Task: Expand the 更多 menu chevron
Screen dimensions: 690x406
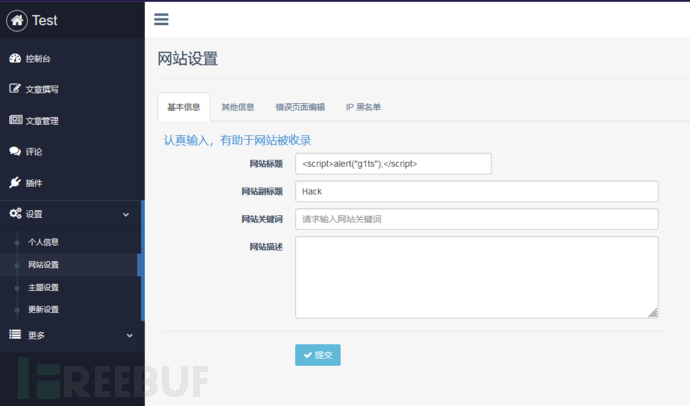Action: (129, 336)
